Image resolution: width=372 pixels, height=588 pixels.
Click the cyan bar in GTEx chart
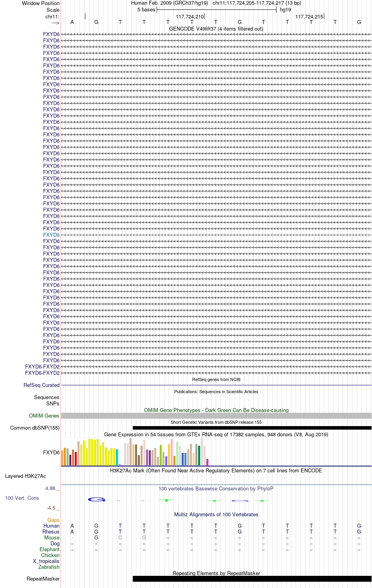(x=117, y=457)
